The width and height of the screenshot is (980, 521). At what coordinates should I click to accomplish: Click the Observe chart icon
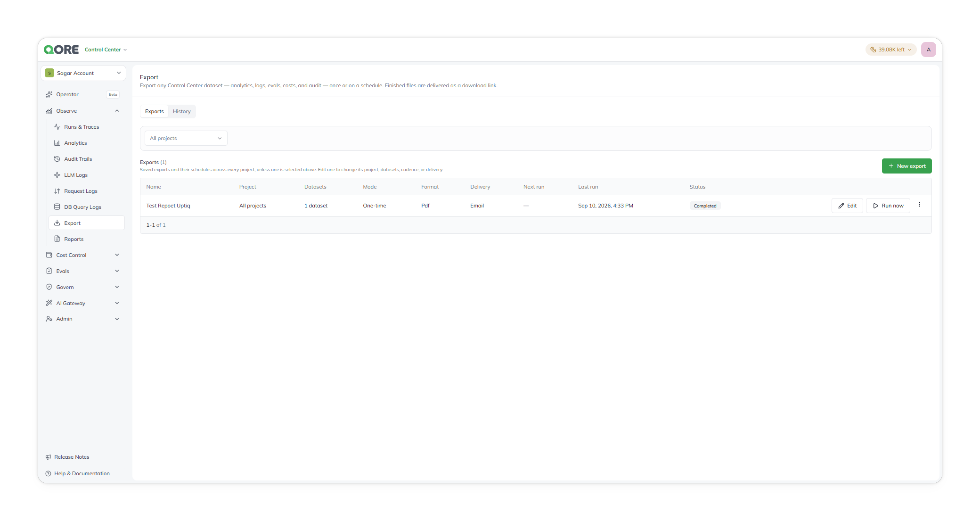pos(49,111)
